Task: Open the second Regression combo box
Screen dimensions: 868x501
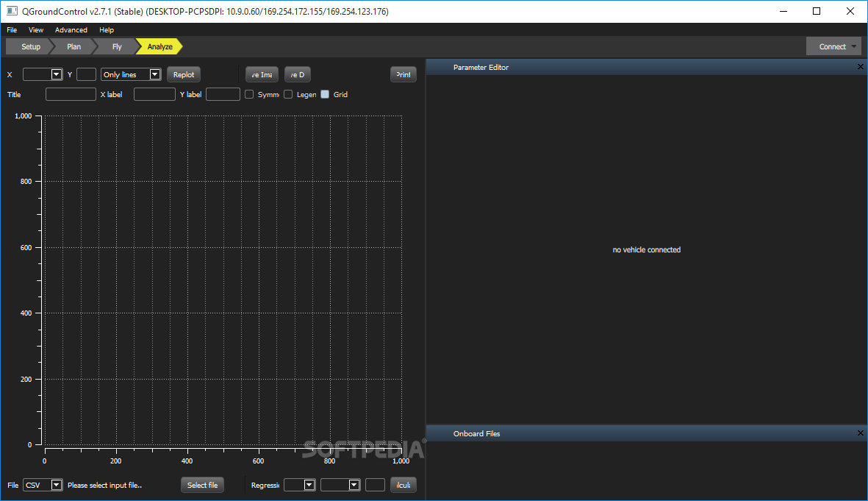Action: [x=340, y=485]
